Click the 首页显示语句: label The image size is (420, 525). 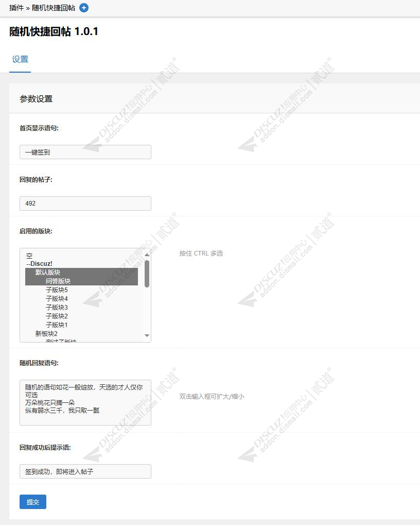pos(39,128)
